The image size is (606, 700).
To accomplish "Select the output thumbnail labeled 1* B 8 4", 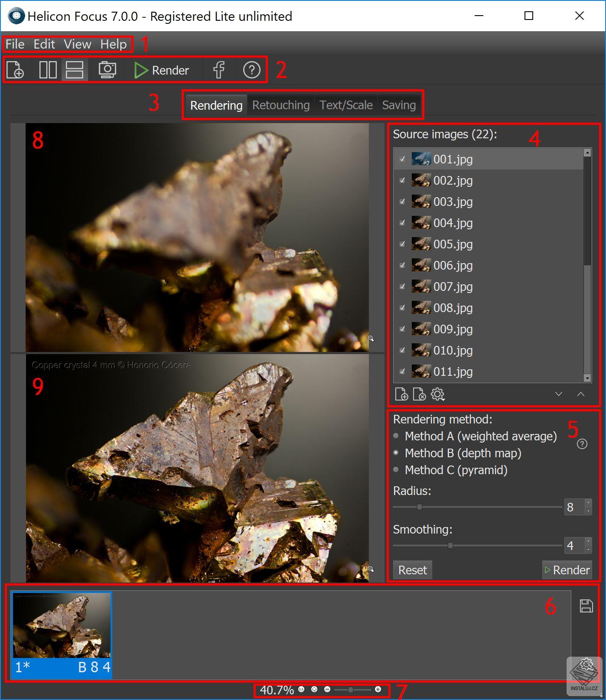I will pyautogui.click(x=62, y=635).
